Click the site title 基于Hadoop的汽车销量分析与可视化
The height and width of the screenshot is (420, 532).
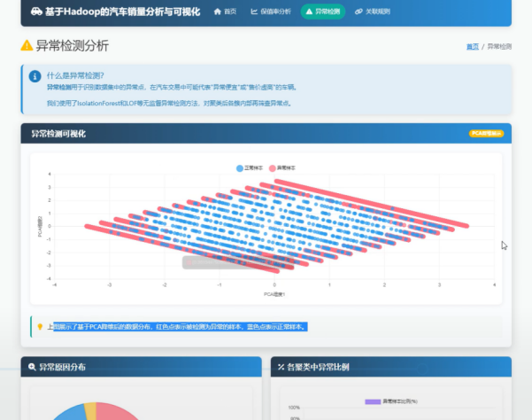tap(122, 12)
